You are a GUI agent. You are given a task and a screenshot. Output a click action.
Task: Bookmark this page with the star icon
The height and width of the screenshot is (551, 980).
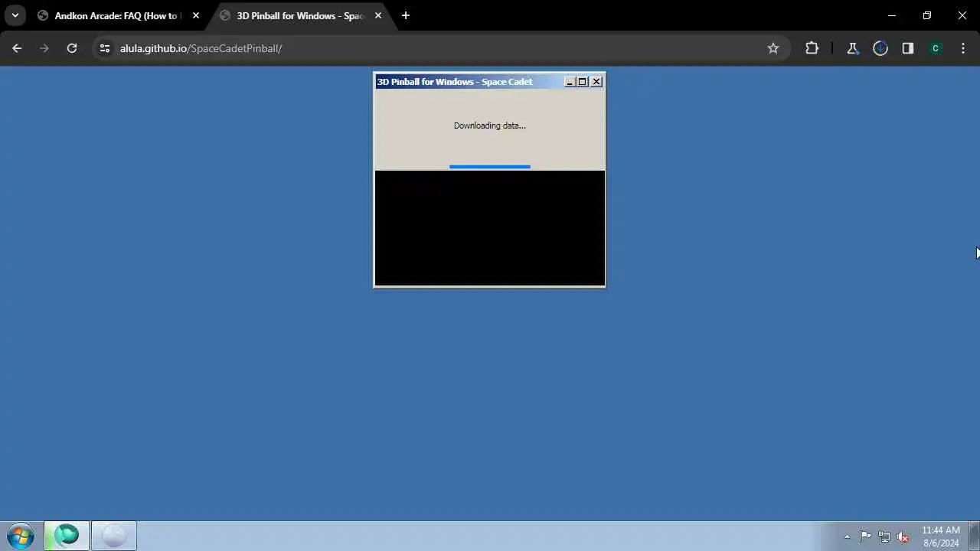click(x=773, y=48)
